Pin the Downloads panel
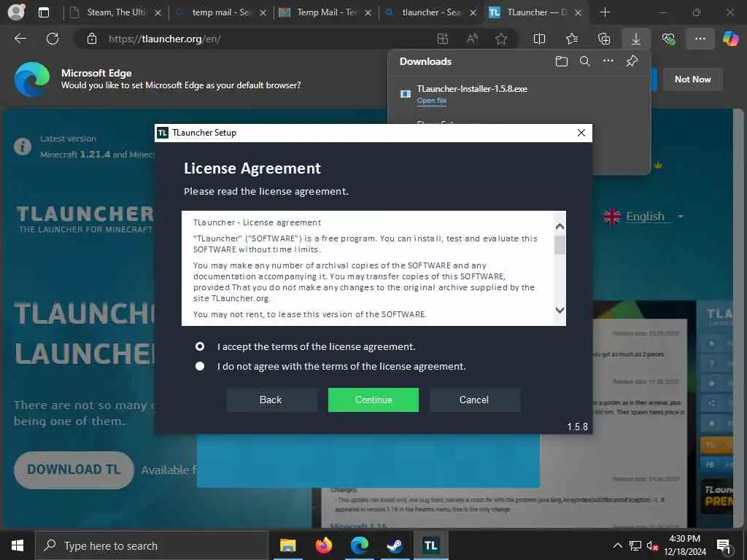The width and height of the screenshot is (747, 560). [x=632, y=61]
